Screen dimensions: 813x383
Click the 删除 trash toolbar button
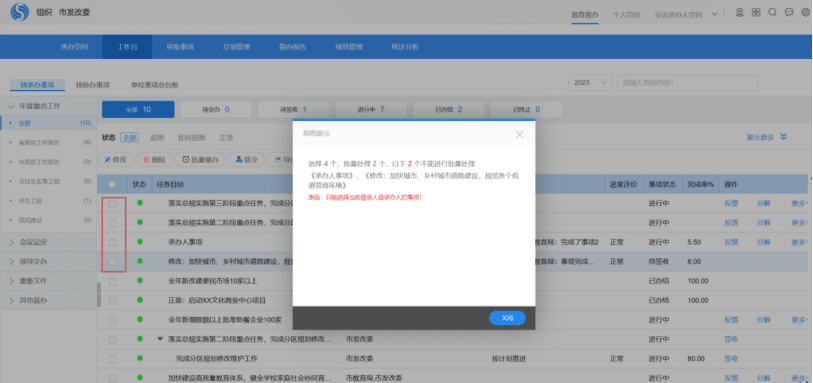(x=154, y=160)
